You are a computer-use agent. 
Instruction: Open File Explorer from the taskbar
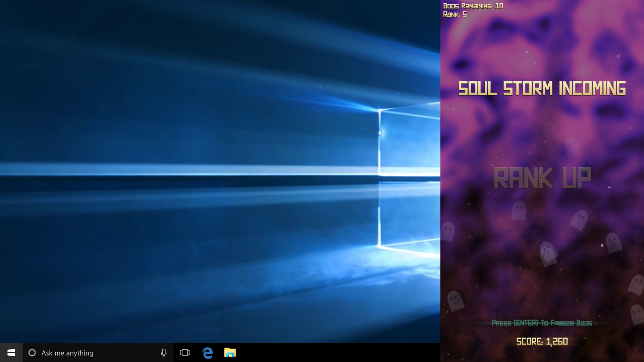pos(229,353)
